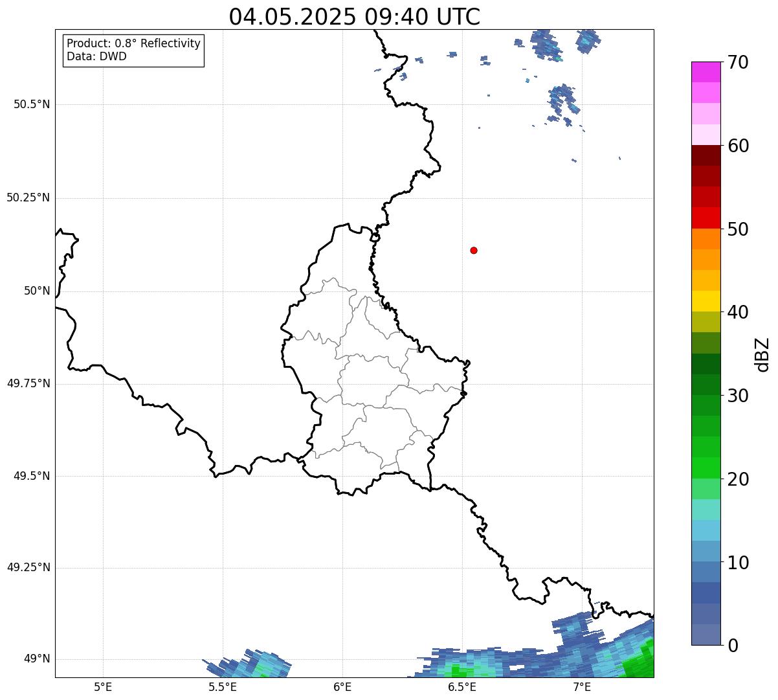Click the bright red colorbar segment

click(706, 218)
